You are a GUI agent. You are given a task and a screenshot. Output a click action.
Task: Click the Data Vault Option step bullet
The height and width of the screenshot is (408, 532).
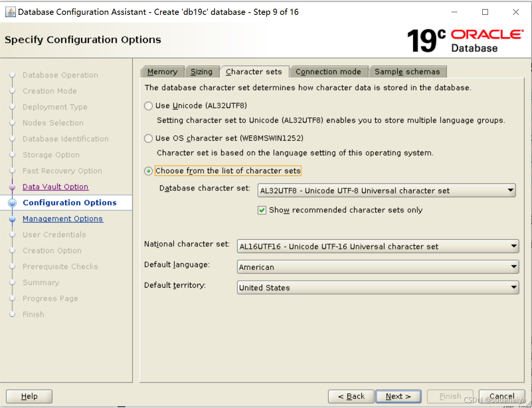point(13,187)
